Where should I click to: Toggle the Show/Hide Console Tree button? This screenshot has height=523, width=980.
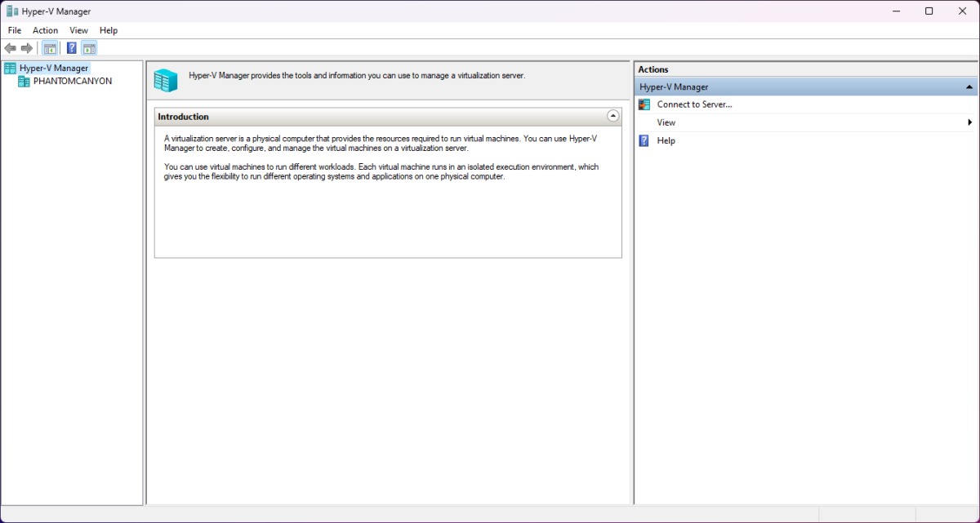point(50,48)
